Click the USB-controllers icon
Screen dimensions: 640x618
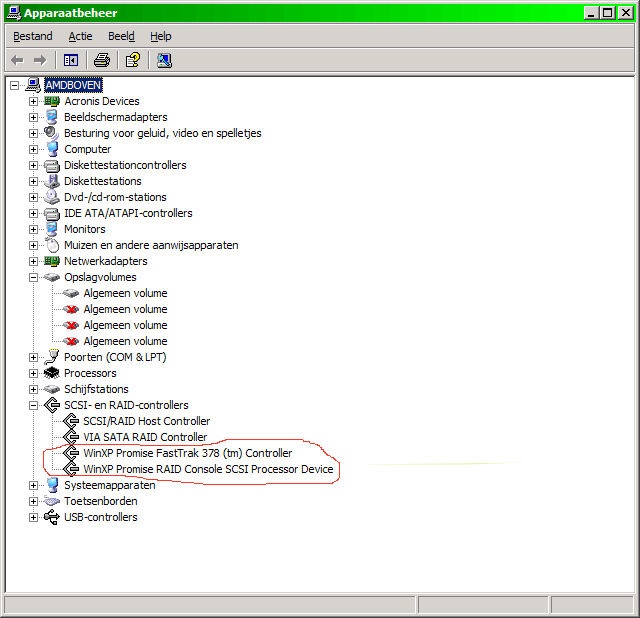pos(52,517)
